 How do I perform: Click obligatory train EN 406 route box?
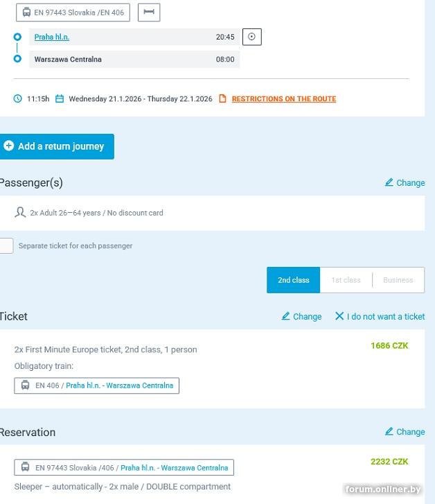click(x=96, y=385)
